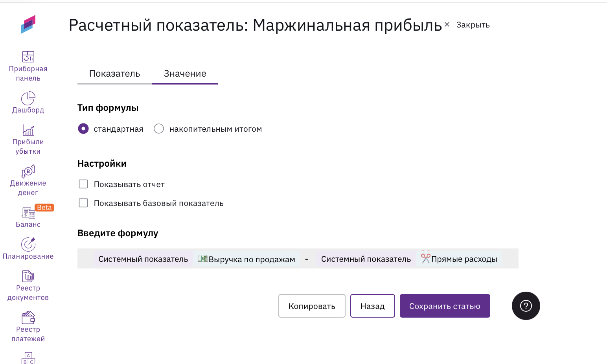Enable the Показывать отчет checkbox

83,184
